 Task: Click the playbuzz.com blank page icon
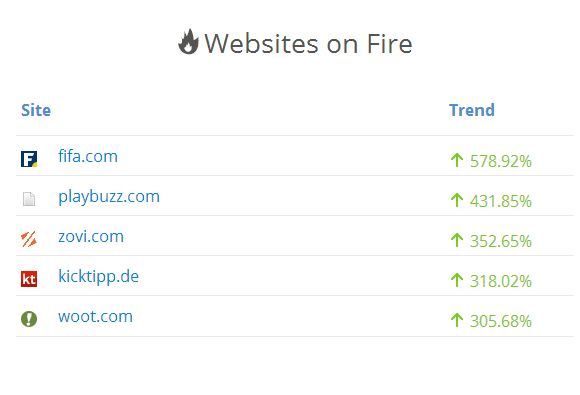pos(29,199)
